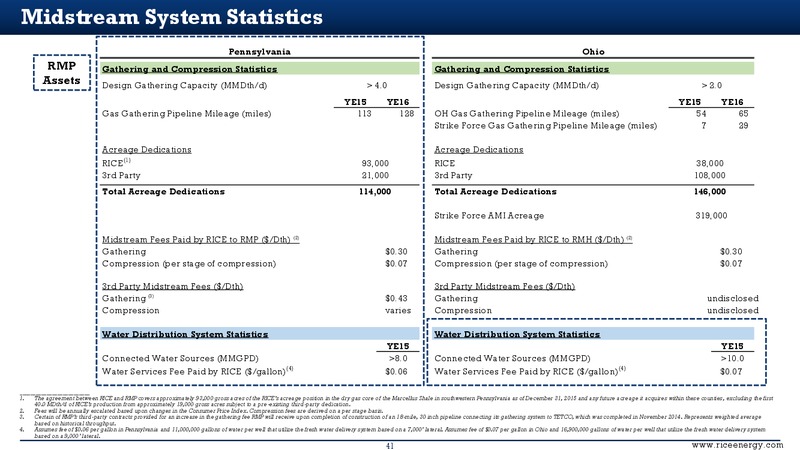Click "Strike Force Gas Gathering Pipeline Mileage" label
Image resolution: width=800 pixels, height=450 pixels.
(545, 126)
